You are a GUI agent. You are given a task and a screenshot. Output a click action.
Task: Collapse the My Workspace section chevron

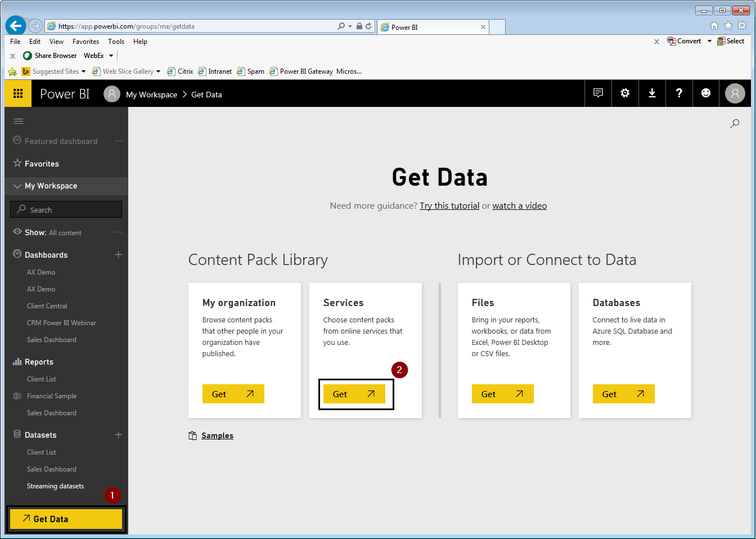click(x=16, y=186)
